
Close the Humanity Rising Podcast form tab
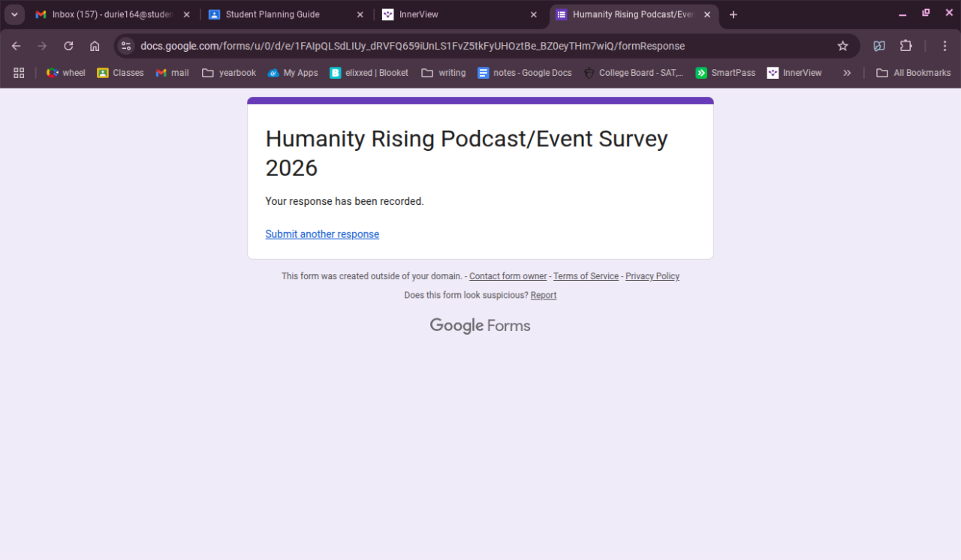pos(707,14)
